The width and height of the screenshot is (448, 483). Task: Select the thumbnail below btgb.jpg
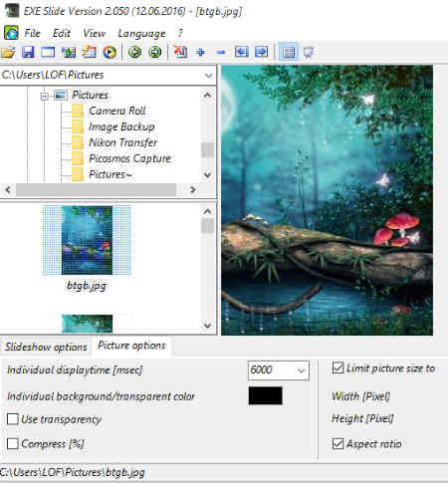coord(87,324)
